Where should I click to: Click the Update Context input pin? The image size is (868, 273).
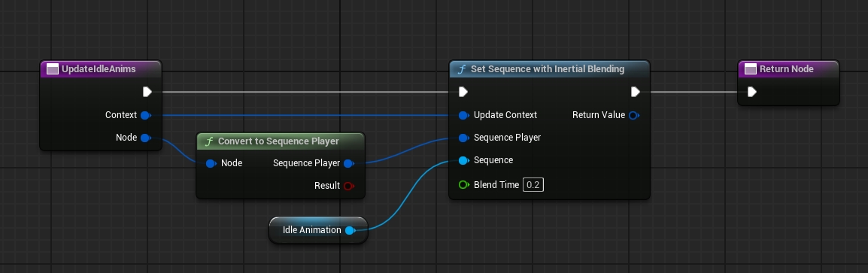(463, 115)
